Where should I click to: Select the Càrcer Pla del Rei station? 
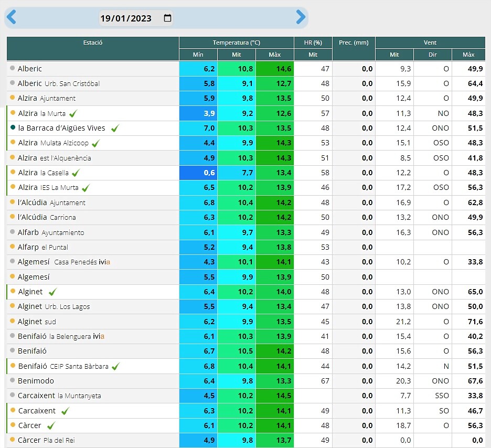(x=46, y=440)
